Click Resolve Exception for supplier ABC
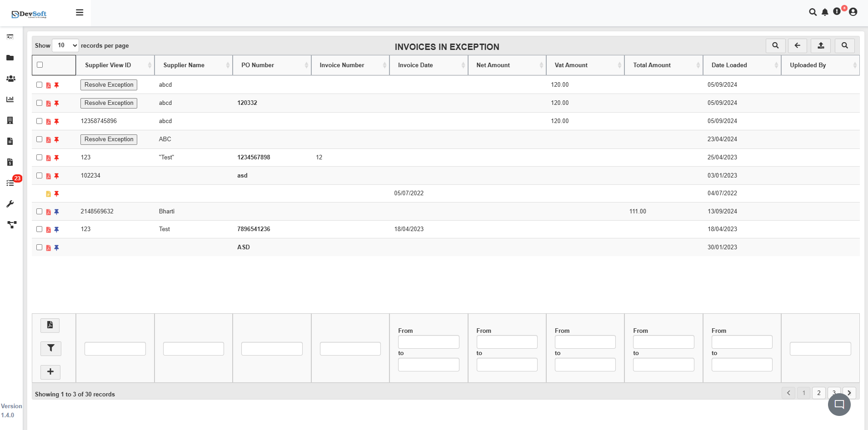This screenshot has height=430, width=868. click(108, 139)
